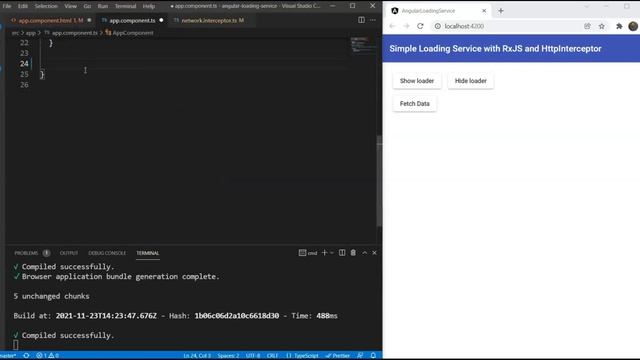
Task: Open a new browser tab
Action: point(501,11)
